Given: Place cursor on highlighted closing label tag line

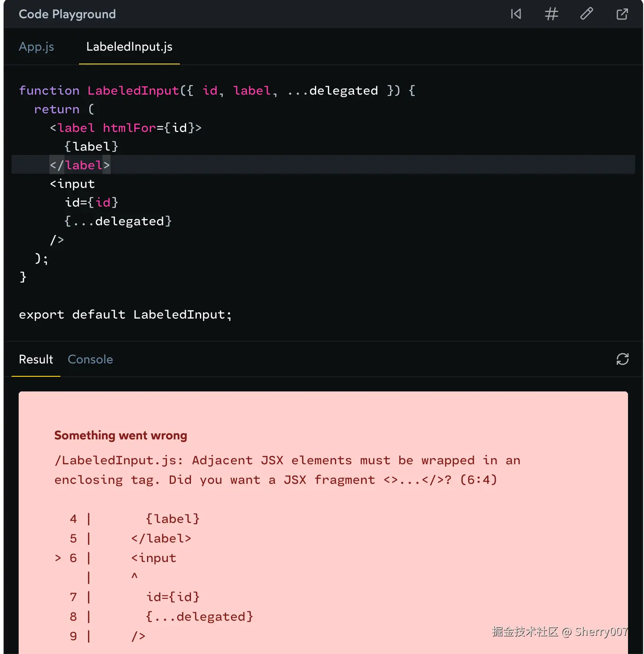Looking at the screenshot, I should click(80, 165).
